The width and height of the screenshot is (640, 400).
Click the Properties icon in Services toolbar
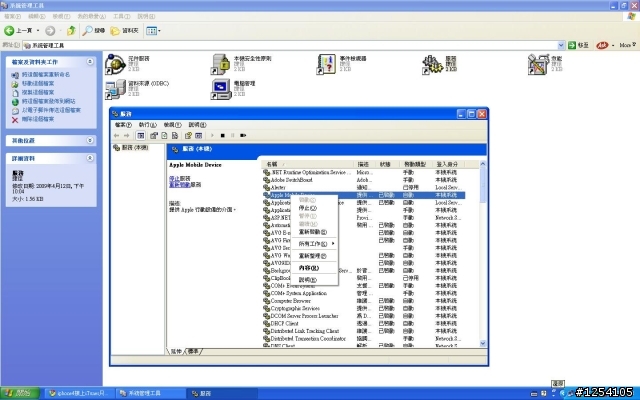[x=153, y=136]
